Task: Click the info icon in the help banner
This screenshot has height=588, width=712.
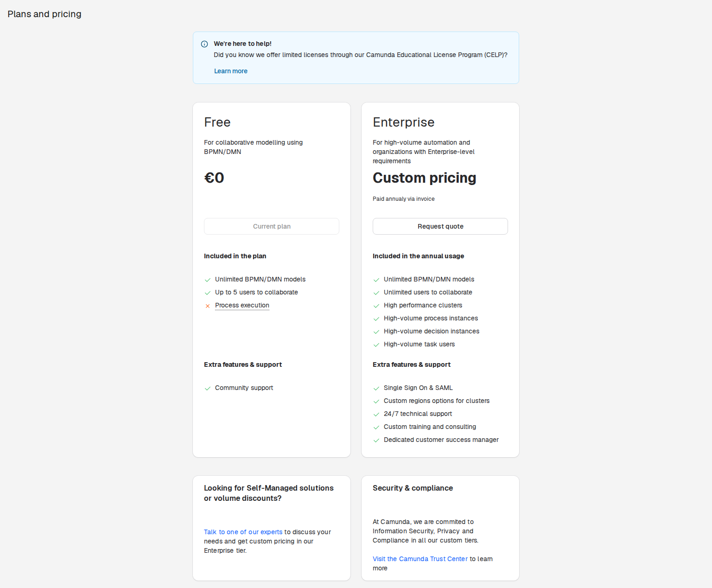Action: [204, 44]
